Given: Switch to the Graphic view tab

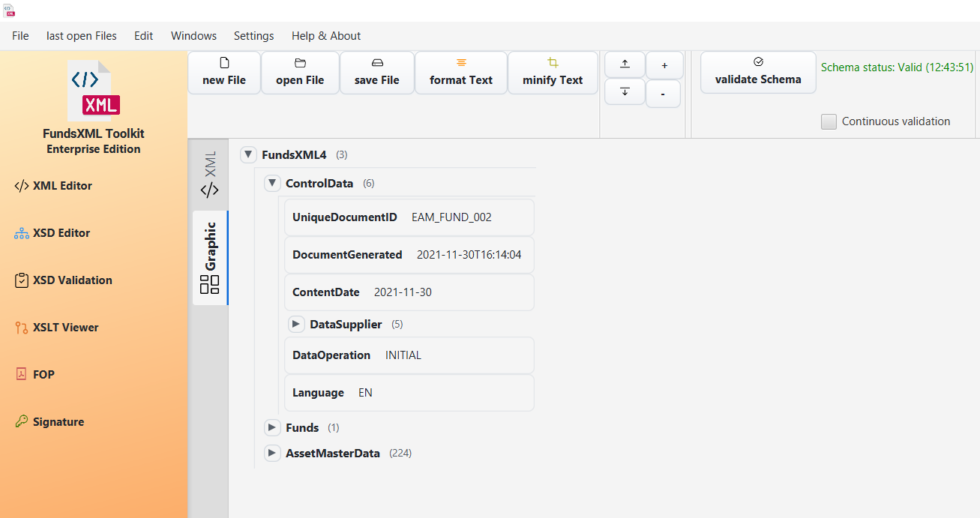Looking at the screenshot, I should tap(210, 257).
